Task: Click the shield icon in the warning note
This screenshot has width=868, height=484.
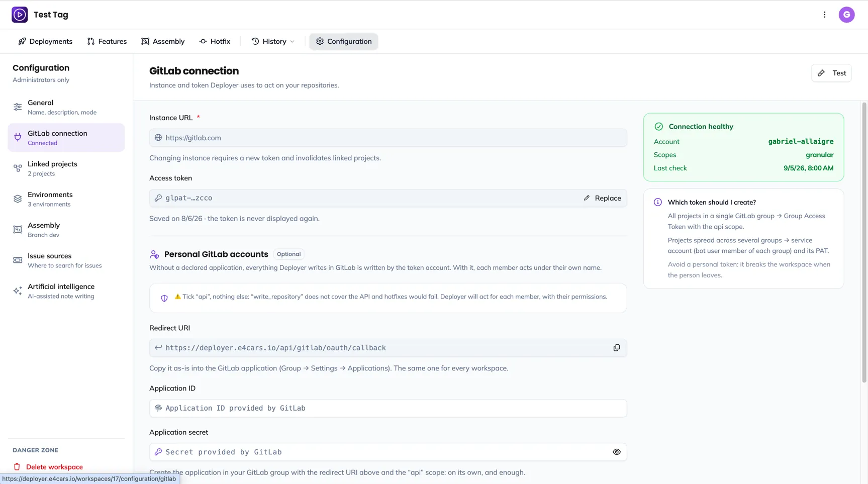Action: coord(164,298)
